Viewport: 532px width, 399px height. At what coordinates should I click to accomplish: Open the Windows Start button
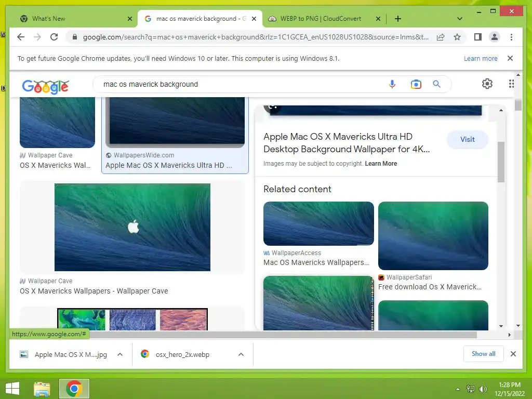12,389
